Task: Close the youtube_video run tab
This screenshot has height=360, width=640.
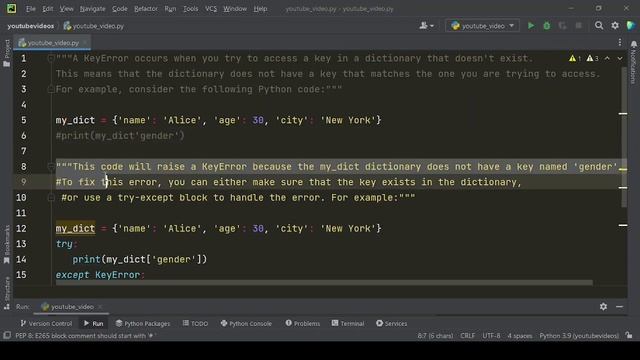Action: (100, 307)
